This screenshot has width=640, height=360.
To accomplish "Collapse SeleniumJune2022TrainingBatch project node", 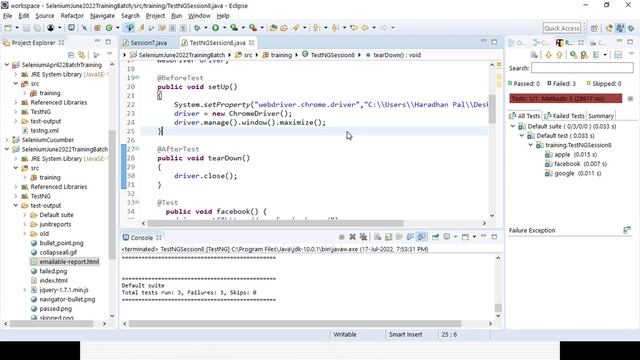I will pos(7,149).
